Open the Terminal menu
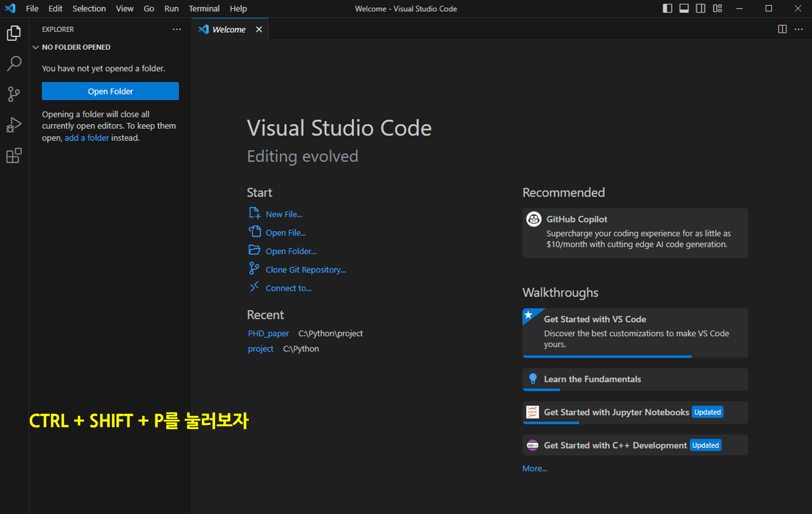812x514 pixels. (204, 8)
